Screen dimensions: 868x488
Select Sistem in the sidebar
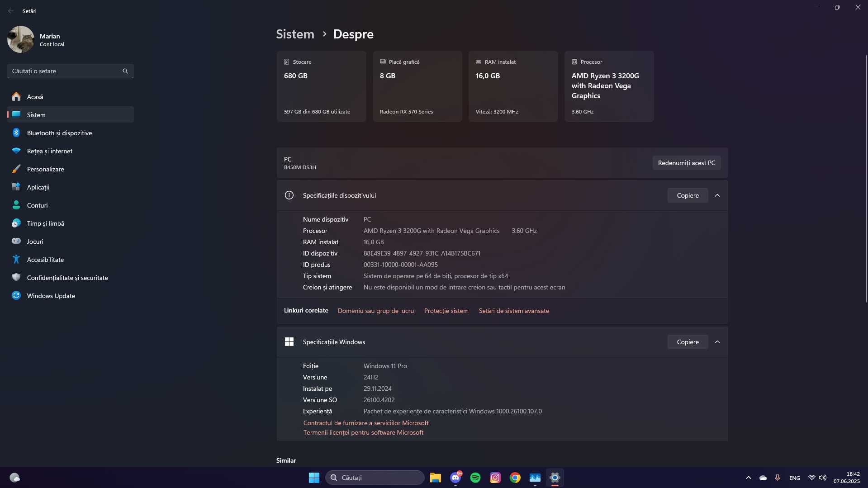pyautogui.click(x=70, y=115)
